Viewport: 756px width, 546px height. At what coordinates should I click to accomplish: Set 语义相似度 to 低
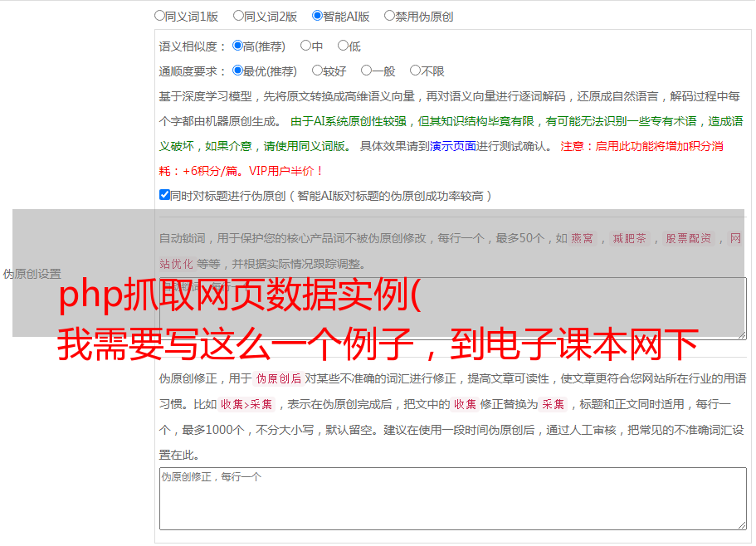[x=343, y=46]
